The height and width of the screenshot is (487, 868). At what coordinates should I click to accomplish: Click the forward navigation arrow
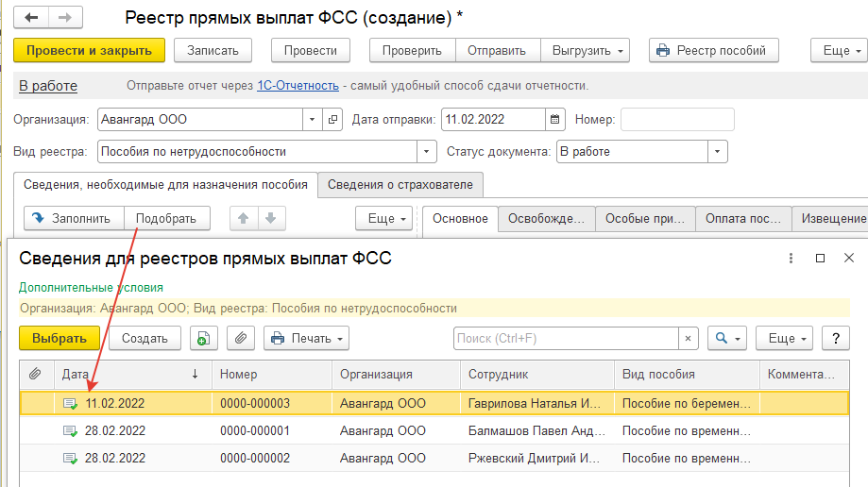point(64,18)
